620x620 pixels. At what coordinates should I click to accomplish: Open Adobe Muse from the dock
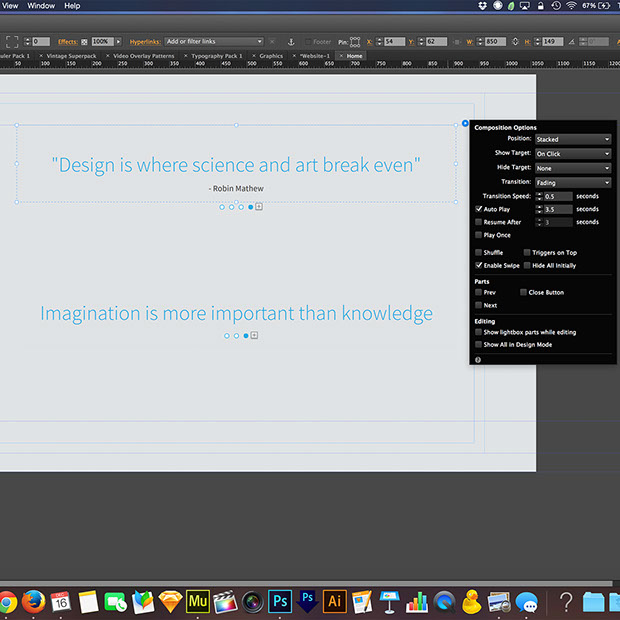[197, 601]
